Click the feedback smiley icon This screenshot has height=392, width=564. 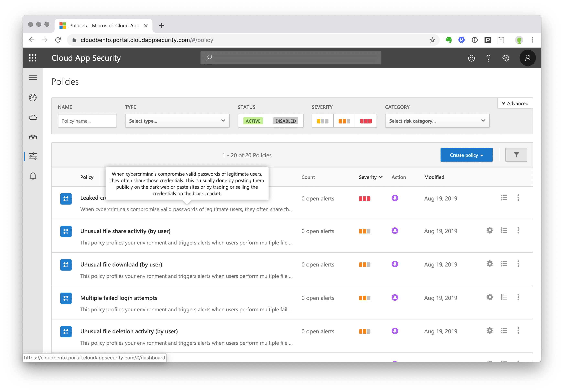(x=471, y=58)
